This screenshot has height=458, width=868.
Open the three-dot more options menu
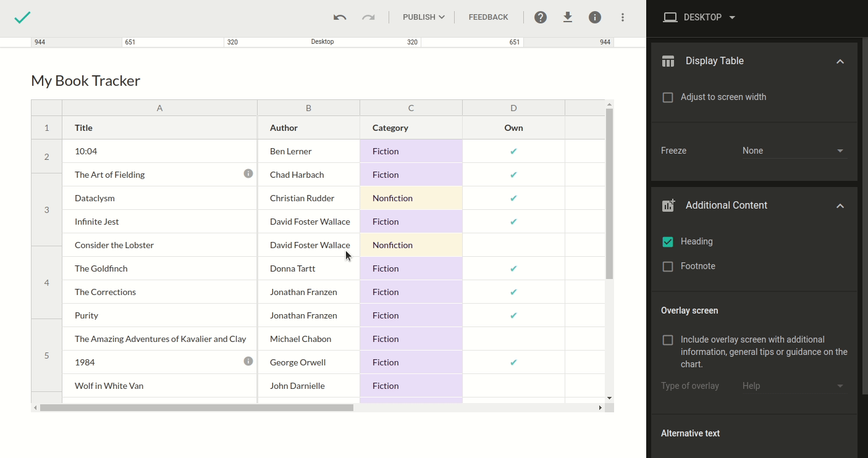coord(623,17)
